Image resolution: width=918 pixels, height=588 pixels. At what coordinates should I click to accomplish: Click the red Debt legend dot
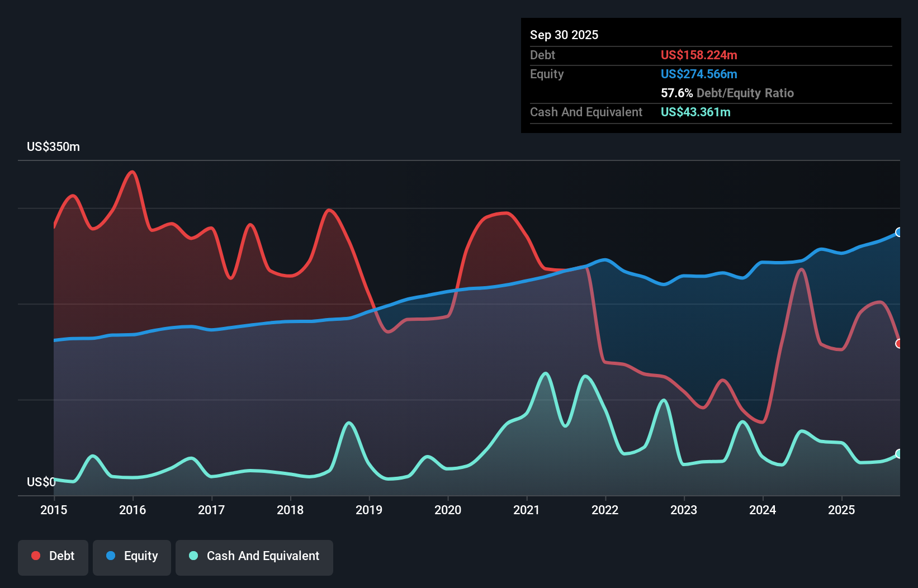36,556
